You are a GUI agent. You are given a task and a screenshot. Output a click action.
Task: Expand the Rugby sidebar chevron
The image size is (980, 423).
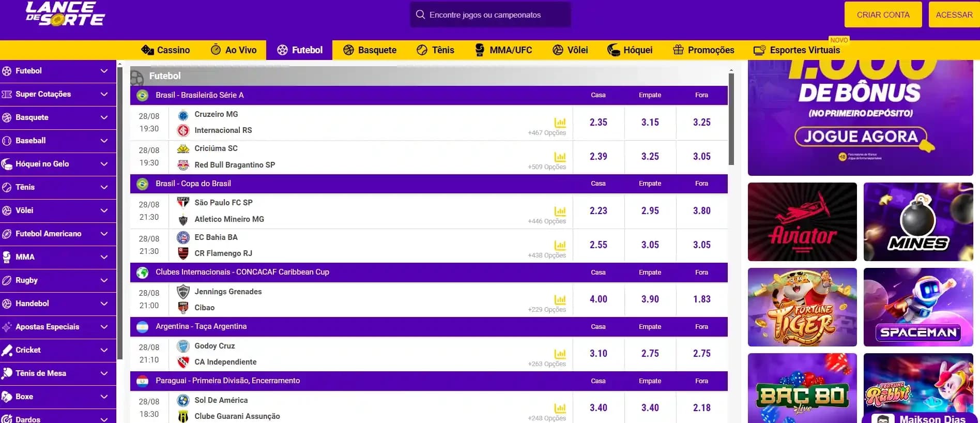tap(104, 280)
